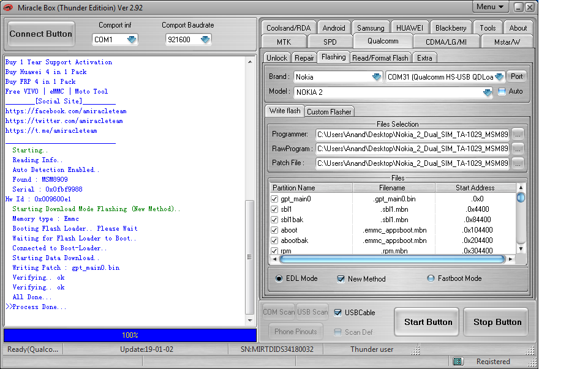Open the Samsung tab
Image resolution: width=588 pixels, height=369 pixels.
[371, 28]
